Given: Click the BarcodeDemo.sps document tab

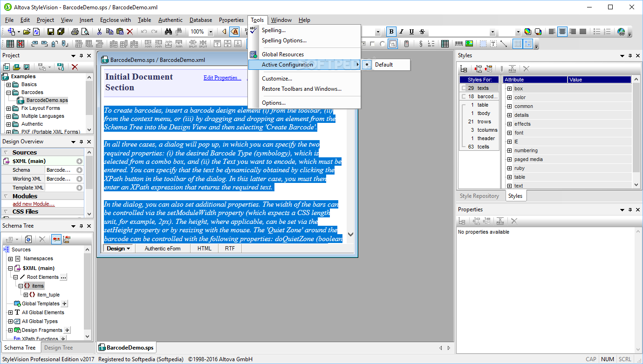Looking at the screenshot, I should pyautogui.click(x=126, y=348).
